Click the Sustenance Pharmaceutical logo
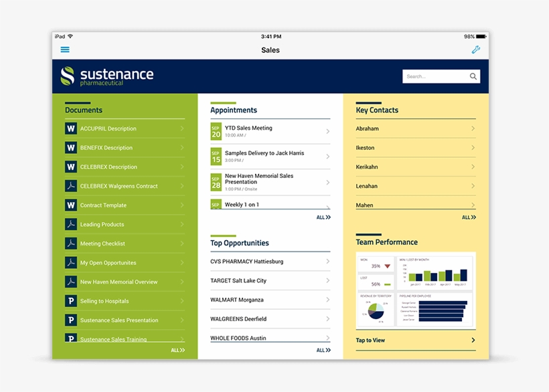 pyautogui.click(x=107, y=76)
